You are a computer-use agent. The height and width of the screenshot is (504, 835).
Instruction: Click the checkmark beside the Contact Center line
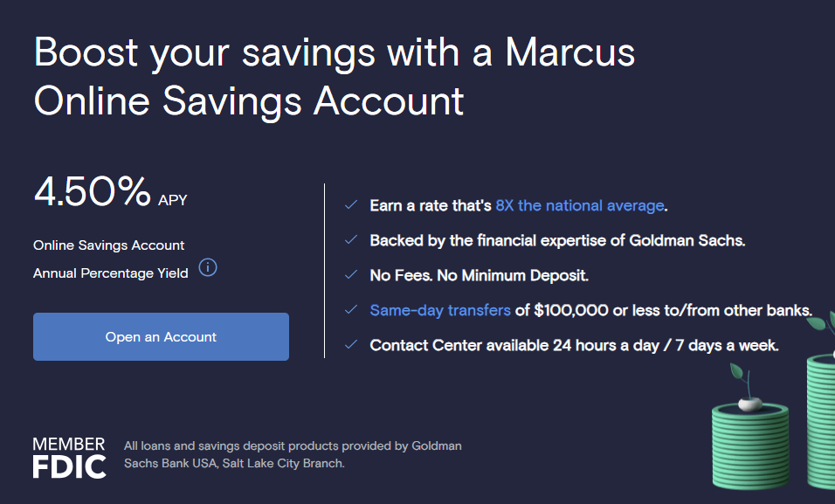point(350,345)
